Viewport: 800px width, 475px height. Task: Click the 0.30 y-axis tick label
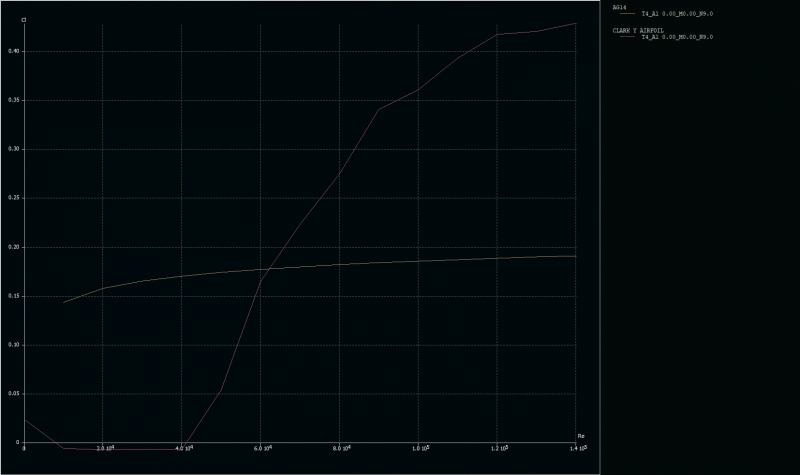(x=14, y=149)
